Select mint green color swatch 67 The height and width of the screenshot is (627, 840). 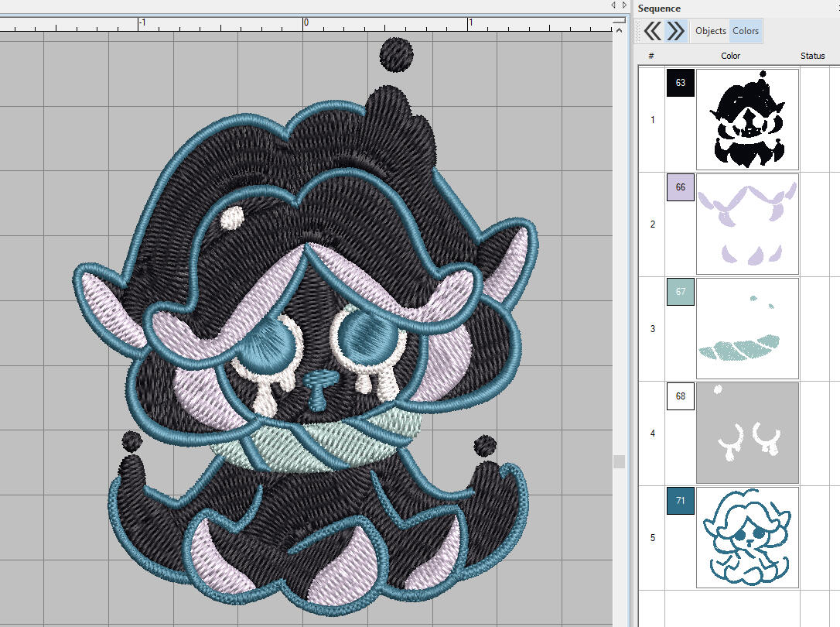click(681, 292)
